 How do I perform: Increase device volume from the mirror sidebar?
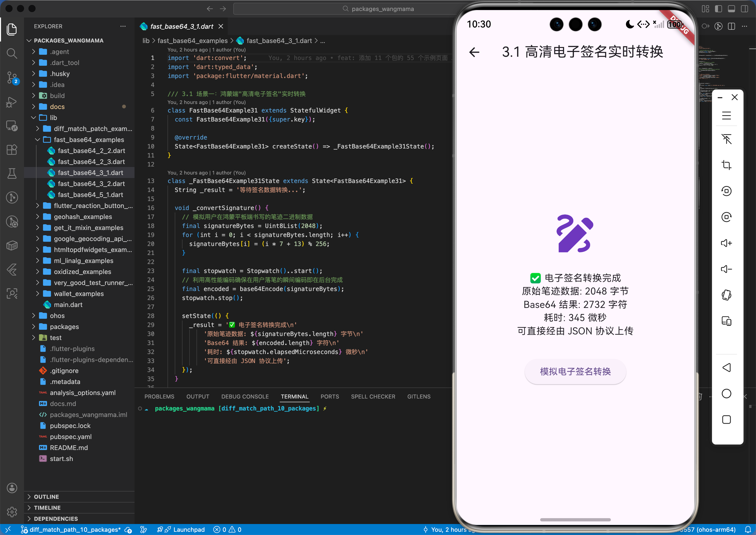[727, 243]
